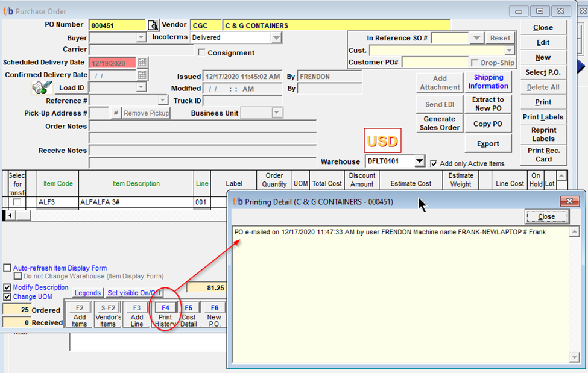
Task: Close the Printing Detail dialog with Close
Action: pyautogui.click(x=546, y=217)
